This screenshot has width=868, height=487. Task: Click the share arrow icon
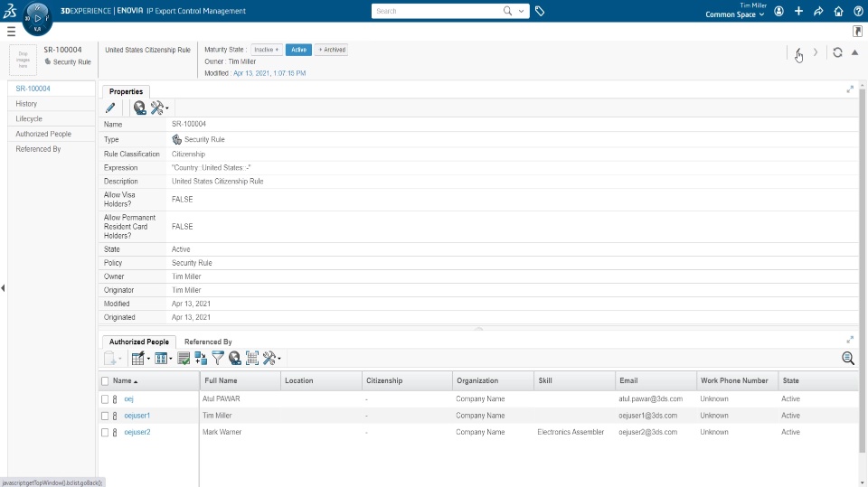(x=819, y=11)
